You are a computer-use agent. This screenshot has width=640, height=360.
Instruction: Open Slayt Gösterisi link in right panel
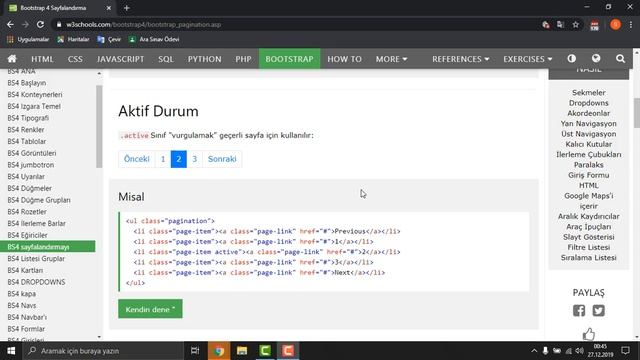(589, 237)
